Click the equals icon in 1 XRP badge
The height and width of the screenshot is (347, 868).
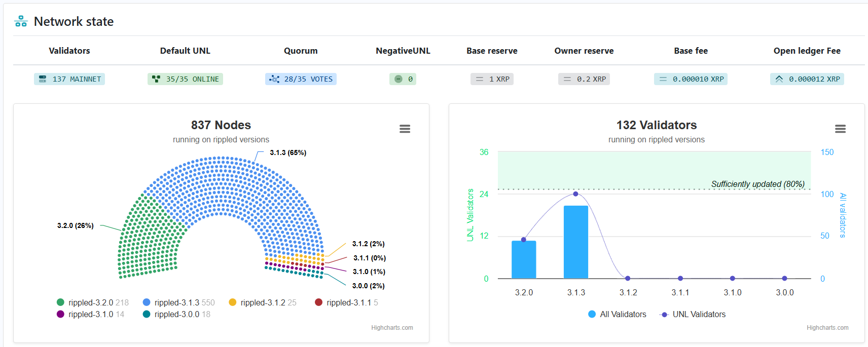pyautogui.click(x=479, y=79)
